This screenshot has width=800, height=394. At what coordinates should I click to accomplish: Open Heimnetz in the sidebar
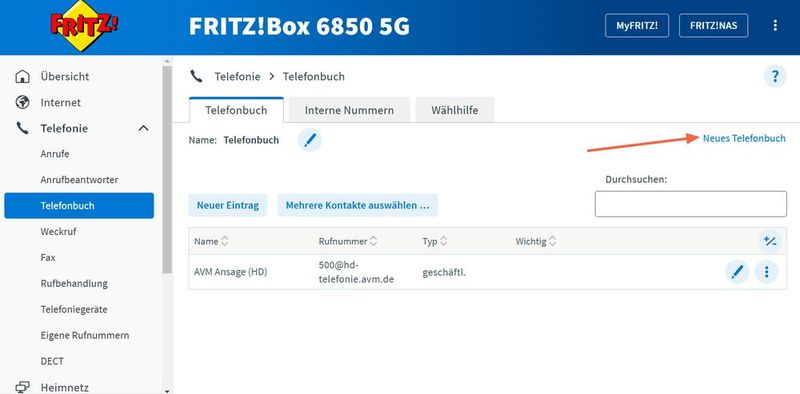(x=64, y=387)
